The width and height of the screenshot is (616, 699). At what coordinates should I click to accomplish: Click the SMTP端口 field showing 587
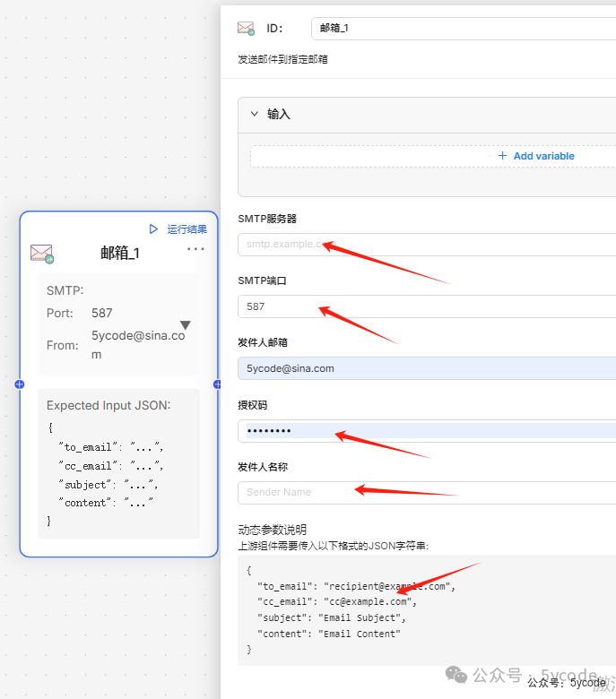pos(427,306)
